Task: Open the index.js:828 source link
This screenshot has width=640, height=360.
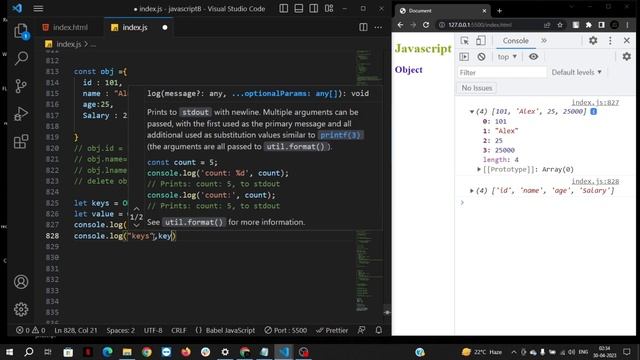Action: tap(595, 181)
